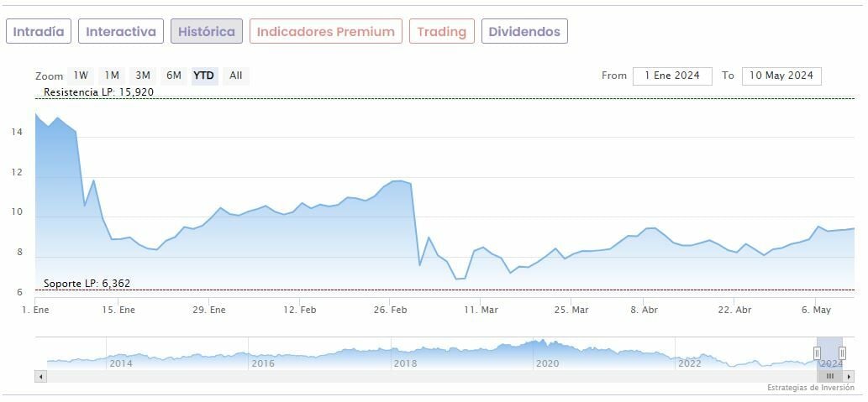Open Indicadores Premium tab

(326, 32)
